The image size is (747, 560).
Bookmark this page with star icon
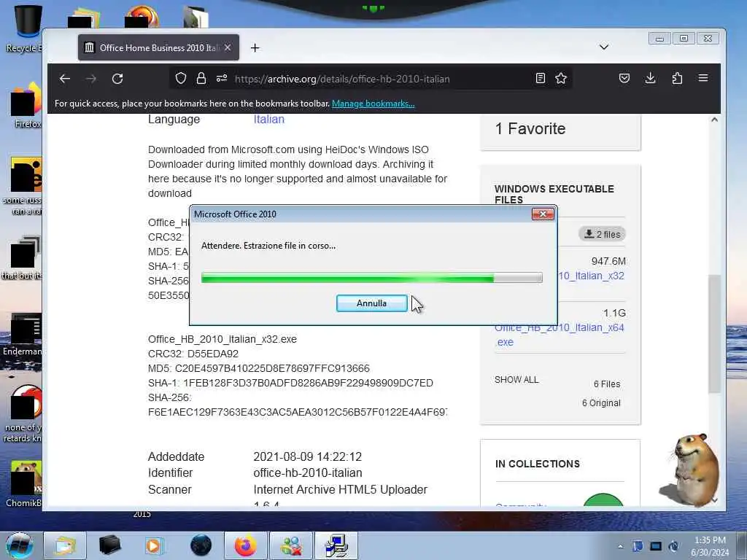[x=561, y=79]
